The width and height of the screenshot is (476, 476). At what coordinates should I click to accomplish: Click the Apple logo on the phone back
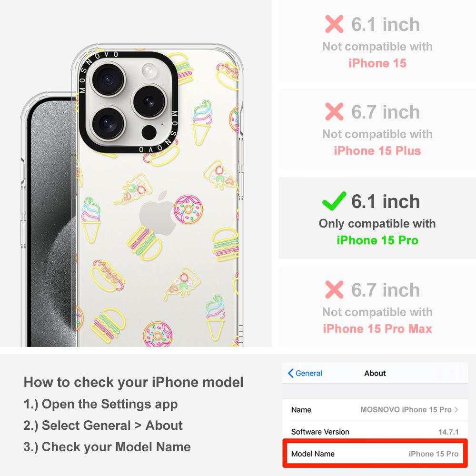[x=158, y=213]
